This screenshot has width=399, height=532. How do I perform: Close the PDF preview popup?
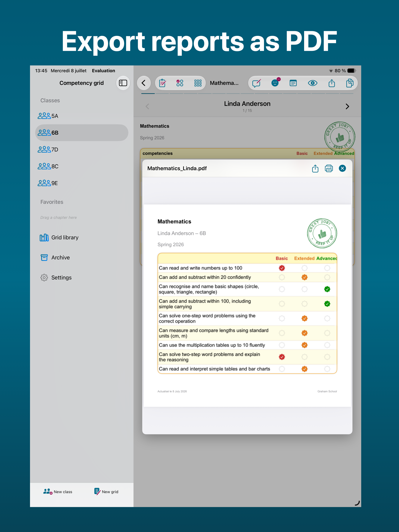(342, 168)
